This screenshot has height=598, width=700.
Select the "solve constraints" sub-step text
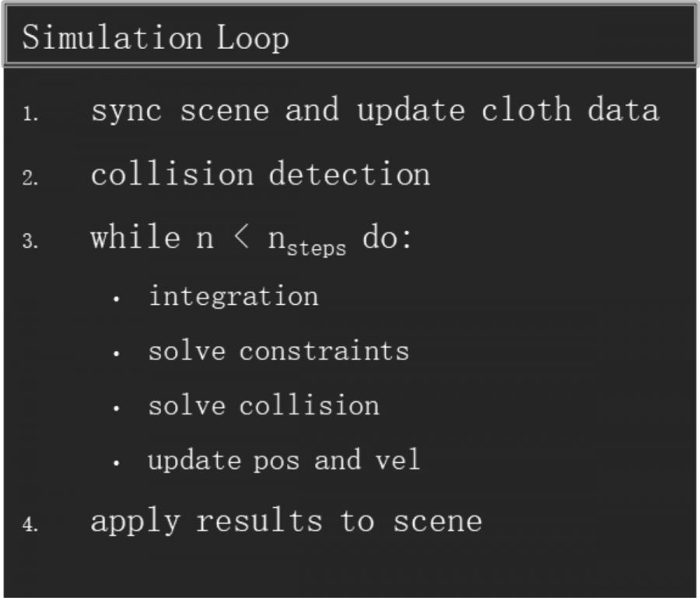pyautogui.click(x=278, y=351)
